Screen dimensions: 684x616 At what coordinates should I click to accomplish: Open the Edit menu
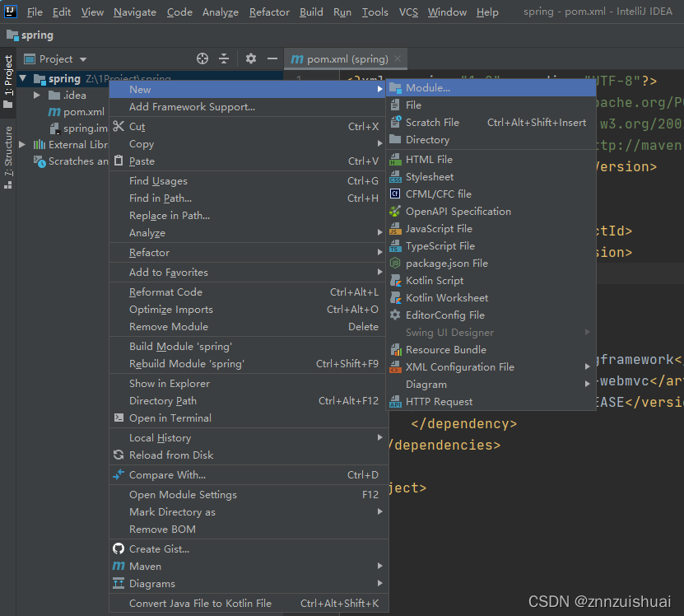[x=62, y=12]
